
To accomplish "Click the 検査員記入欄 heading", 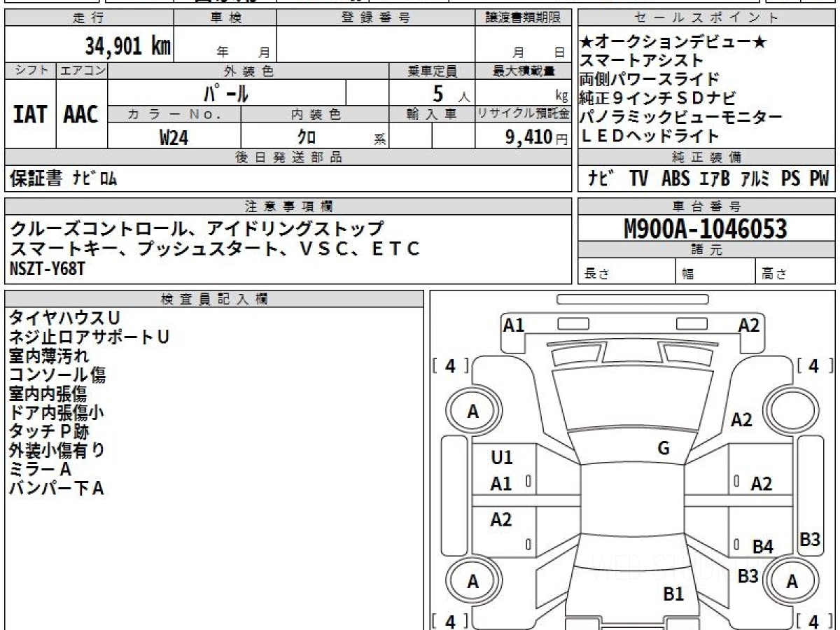I will 214,299.
